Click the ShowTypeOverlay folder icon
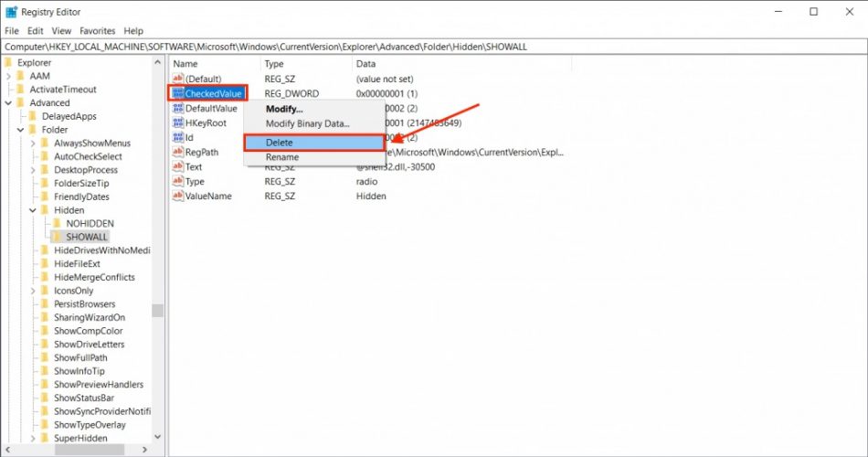Image resolution: width=868 pixels, height=457 pixels. (x=46, y=424)
